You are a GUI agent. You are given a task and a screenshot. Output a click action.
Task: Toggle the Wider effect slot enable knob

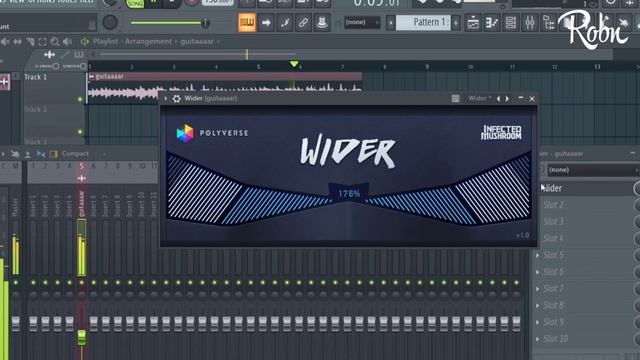coord(637,188)
